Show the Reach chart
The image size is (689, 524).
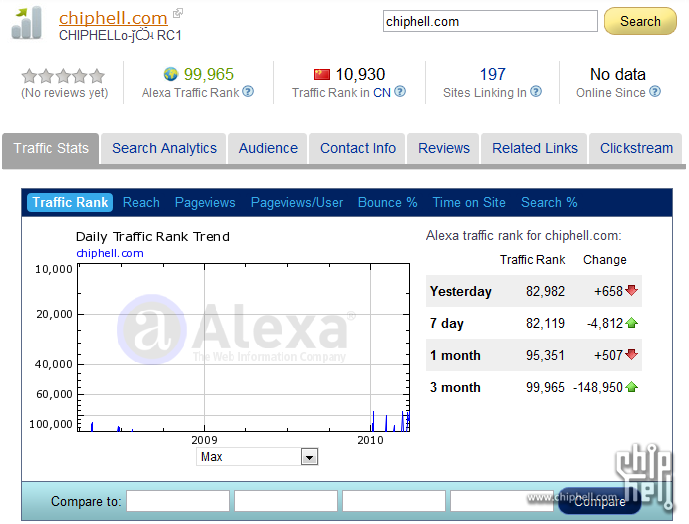(x=141, y=203)
